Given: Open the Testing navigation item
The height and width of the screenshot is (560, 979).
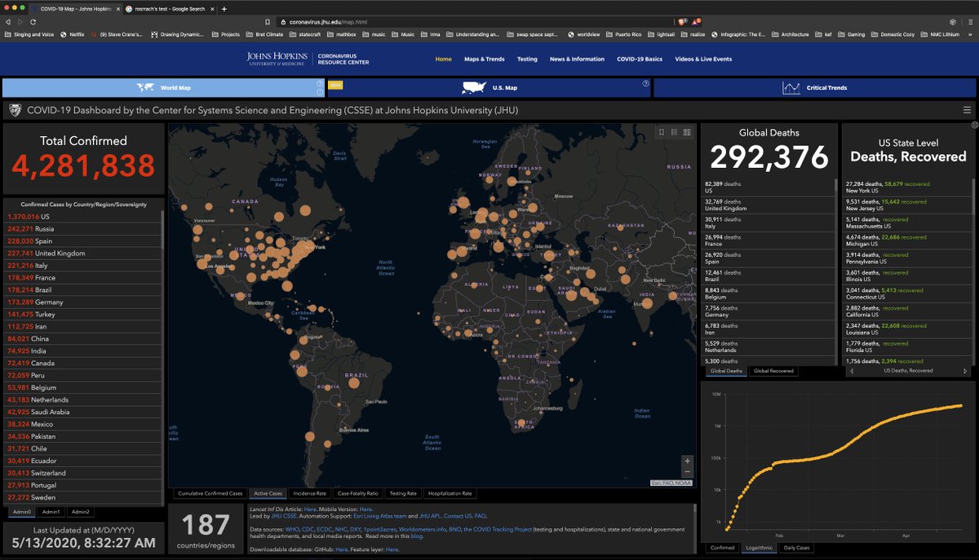Looking at the screenshot, I should pyautogui.click(x=527, y=60).
